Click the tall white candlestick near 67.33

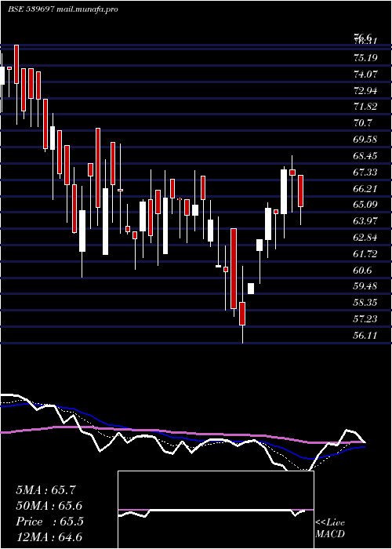(284, 192)
